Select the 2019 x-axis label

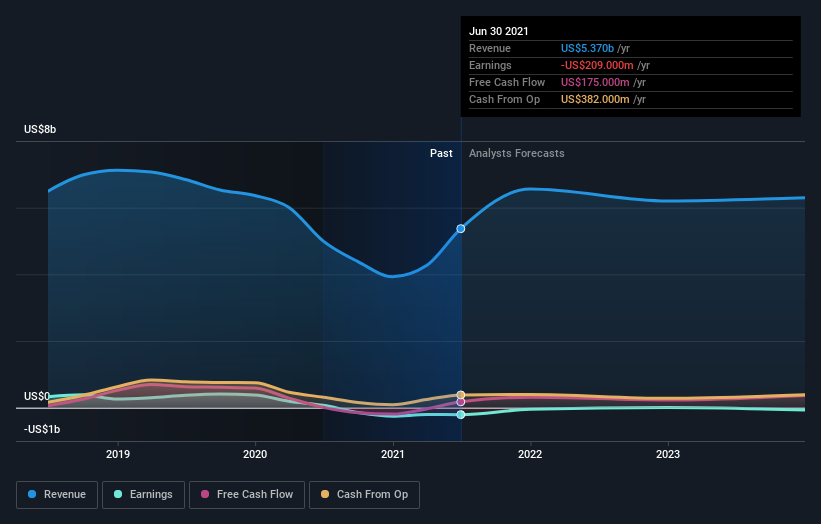[x=118, y=454]
